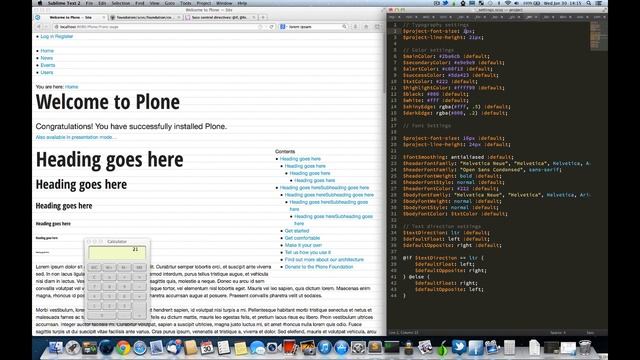The image size is (640, 360).
Task: Click the browser downloads arrow icon
Action: click(355, 27)
